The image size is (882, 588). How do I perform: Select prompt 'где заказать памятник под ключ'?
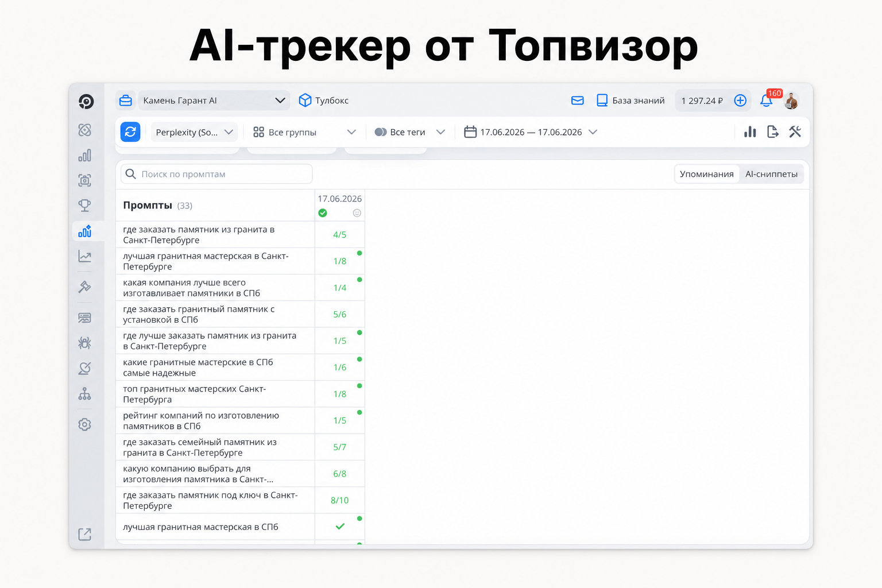point(215,500)
